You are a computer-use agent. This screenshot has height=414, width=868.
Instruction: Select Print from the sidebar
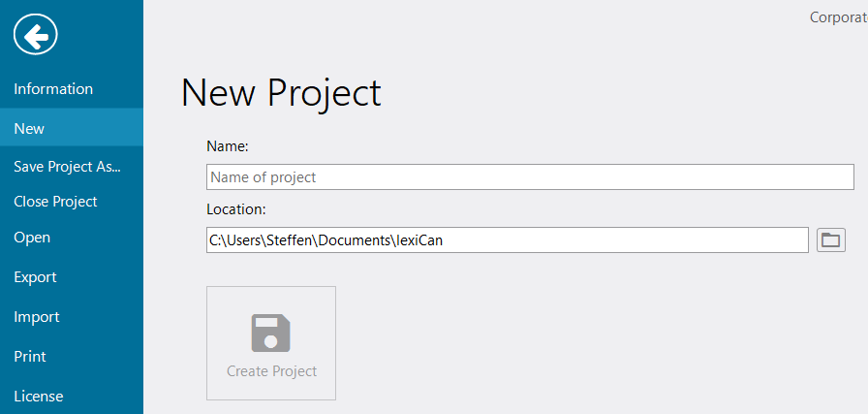[x=30, y=357]
